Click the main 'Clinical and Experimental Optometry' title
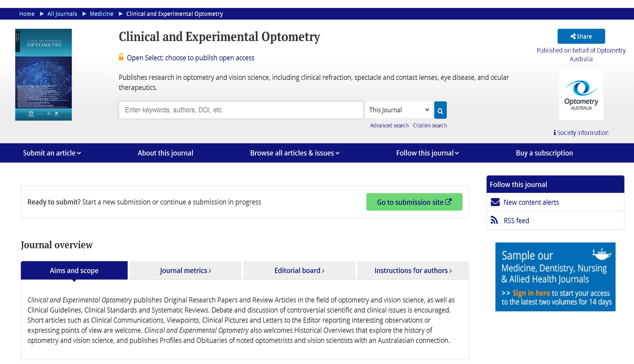Screen dimensions: 634x364 point(219,37)
